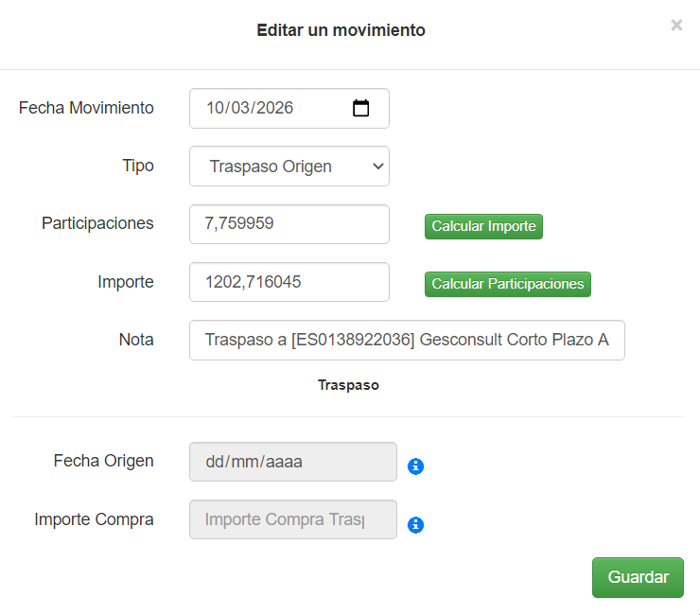Select the day segment of Fecha Movimiento
This screenshot has height=615, width=700.
216,108
